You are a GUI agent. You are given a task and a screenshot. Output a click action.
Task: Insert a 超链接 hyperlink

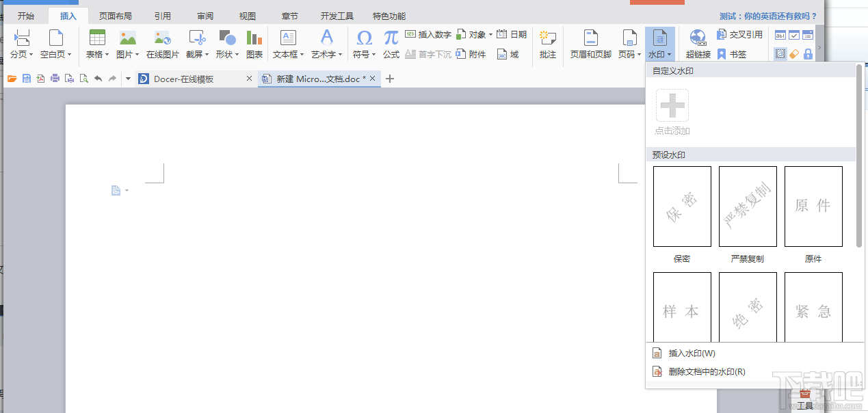(x=698, y=43)
